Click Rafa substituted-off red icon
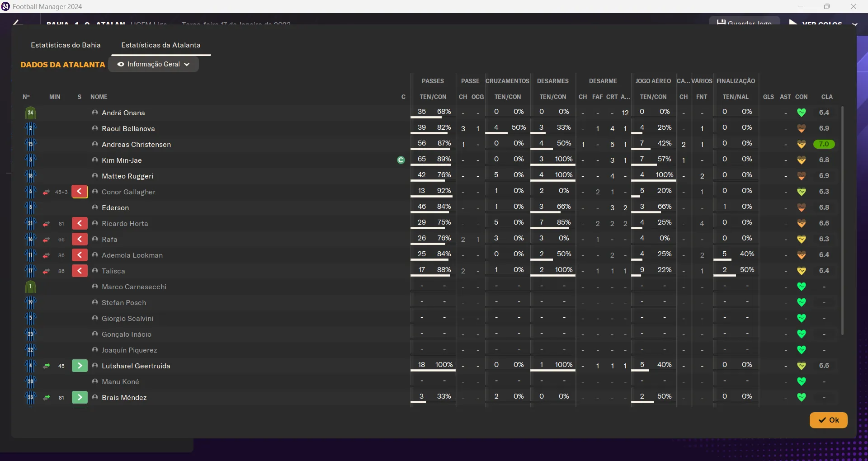Viewport: 868px width, 461px height. coord(80,239)
